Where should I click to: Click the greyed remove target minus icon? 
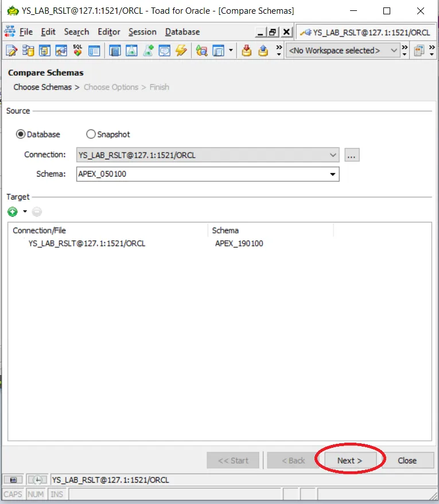(x=37, y=212)
